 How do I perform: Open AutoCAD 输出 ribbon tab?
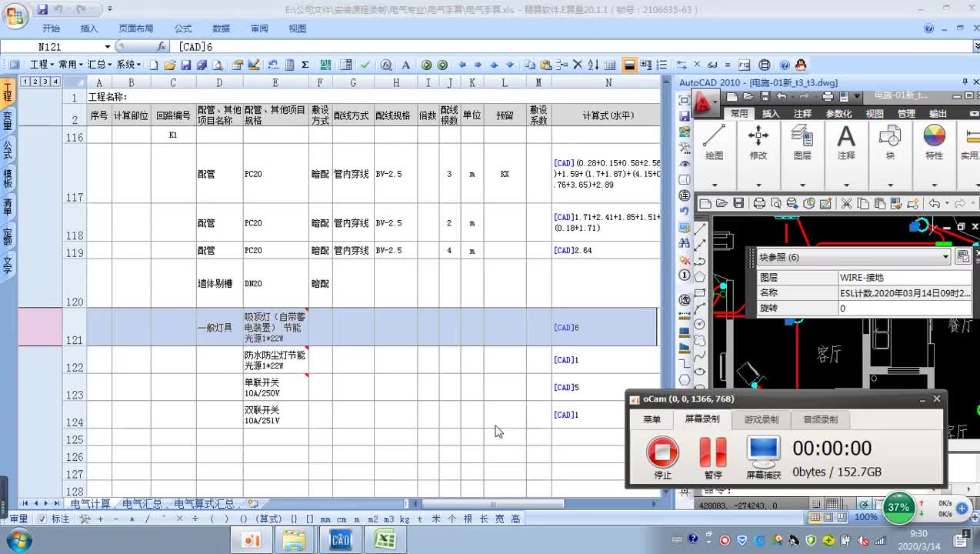[938, 113]
